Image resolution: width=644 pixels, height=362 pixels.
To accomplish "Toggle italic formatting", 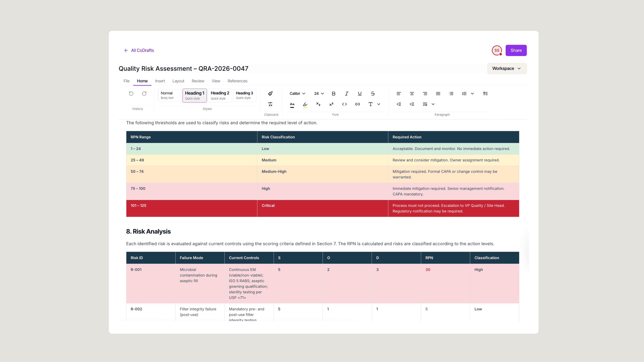I will point(346,94).
